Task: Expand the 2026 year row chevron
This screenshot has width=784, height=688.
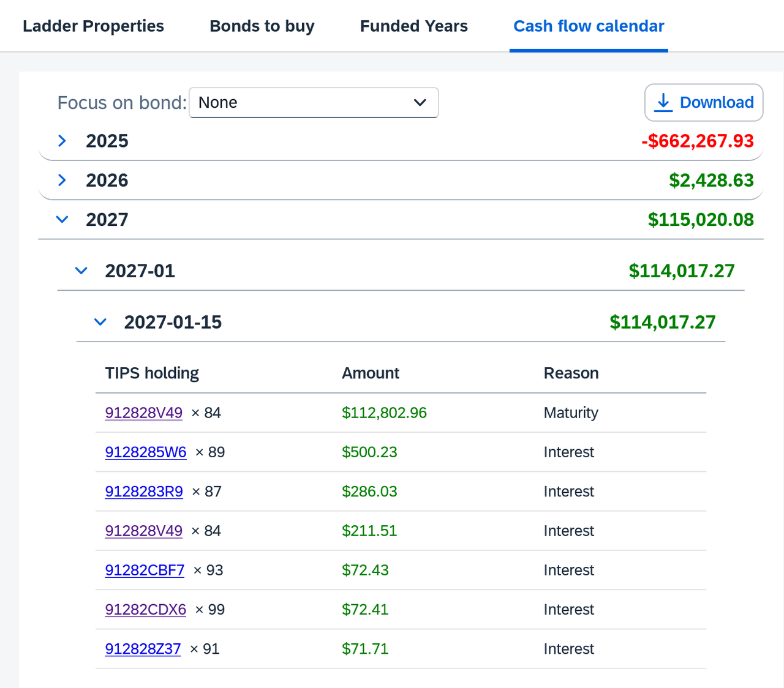Action: click(x=62, y=180)
